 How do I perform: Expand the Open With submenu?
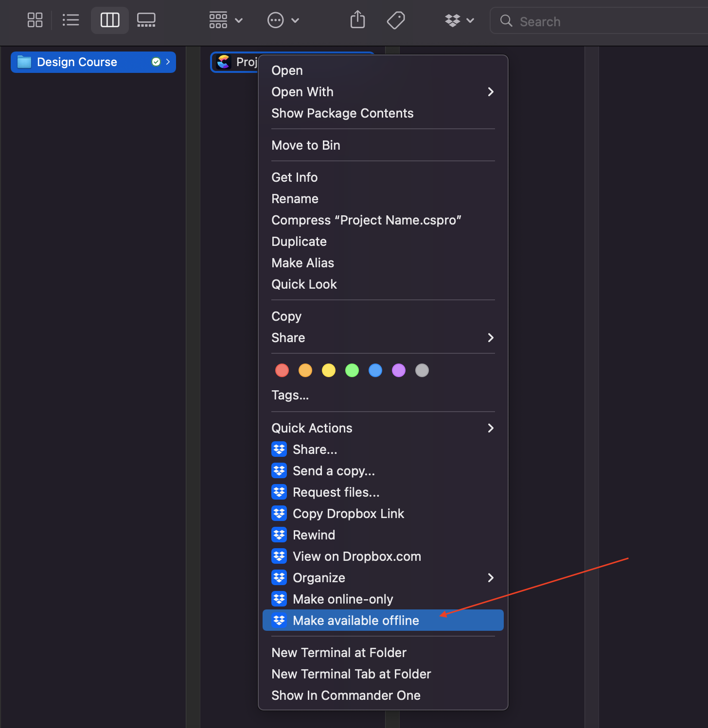(x=383, y=92)
